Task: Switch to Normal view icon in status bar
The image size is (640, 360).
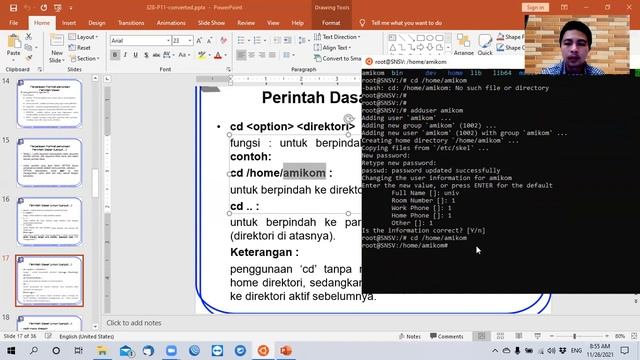Action: (x=482, y=336)
